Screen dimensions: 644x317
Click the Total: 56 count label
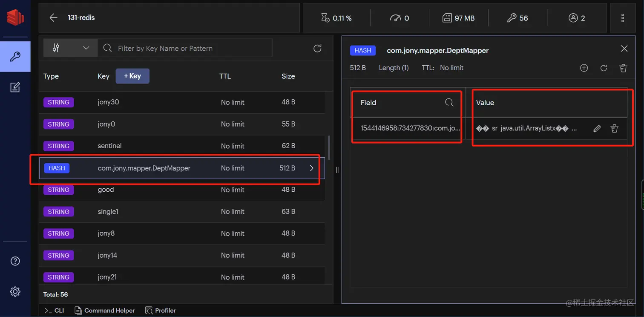pyautogui.click(x=55, y=294)
